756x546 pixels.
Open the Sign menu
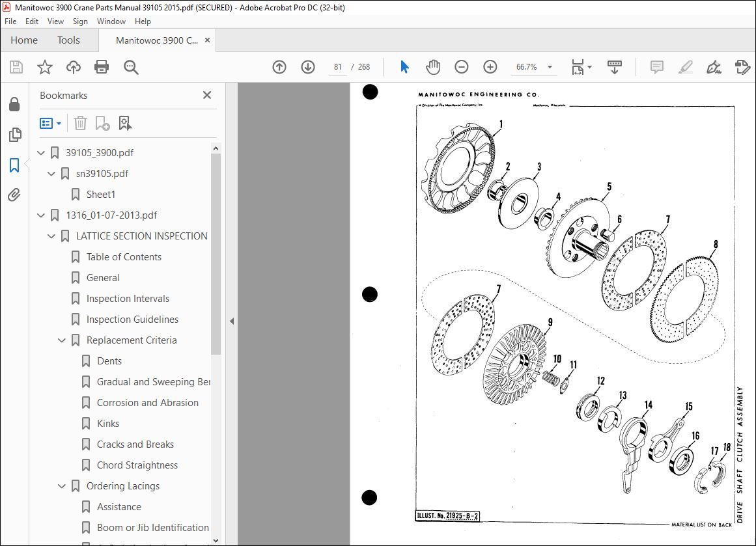tap(80, 21)
